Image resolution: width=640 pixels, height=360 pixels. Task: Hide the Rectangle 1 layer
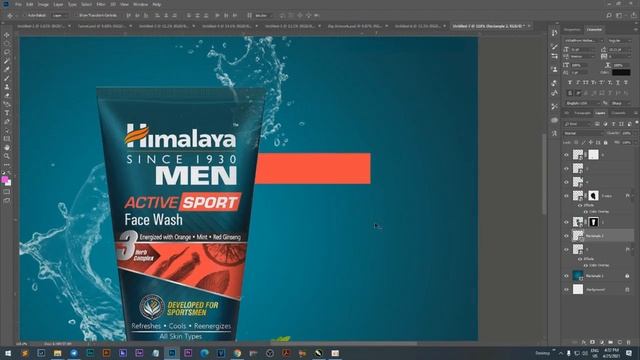click(x=566, y=276)
